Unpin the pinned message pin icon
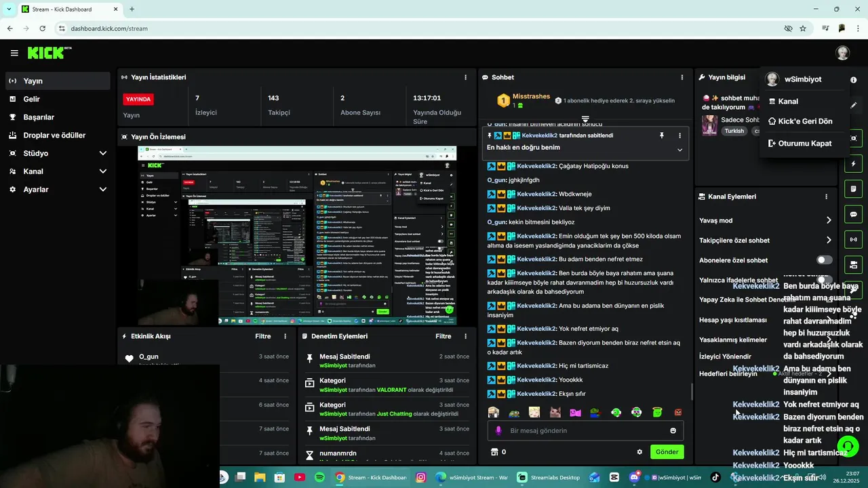Screen dimensions: 868x488 click(662, 136)
